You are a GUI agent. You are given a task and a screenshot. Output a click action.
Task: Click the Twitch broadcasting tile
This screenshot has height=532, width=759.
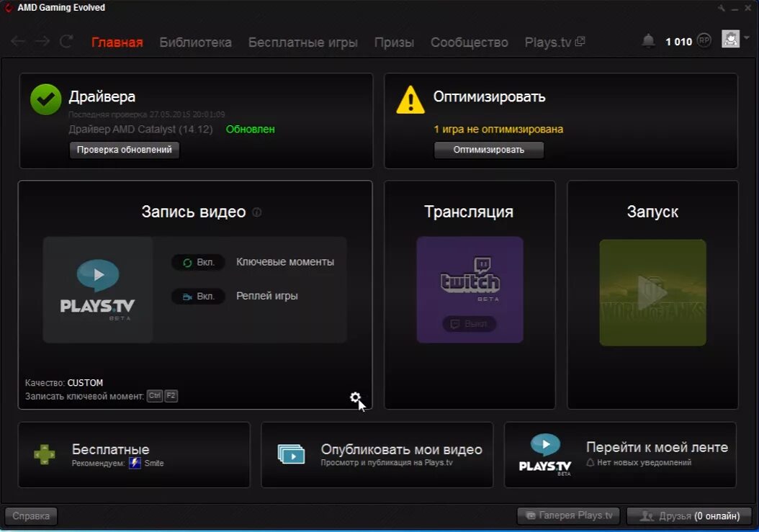point(470,289)
